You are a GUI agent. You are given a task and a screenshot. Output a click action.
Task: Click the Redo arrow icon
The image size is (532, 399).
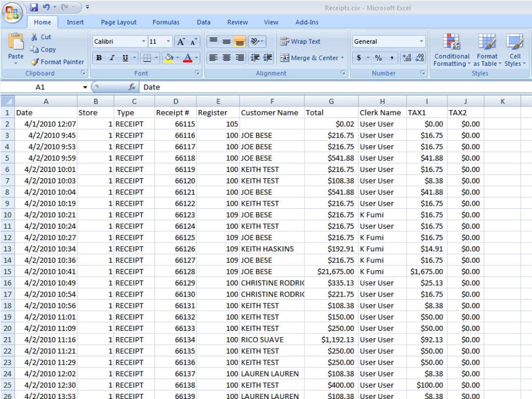point(65,7)
